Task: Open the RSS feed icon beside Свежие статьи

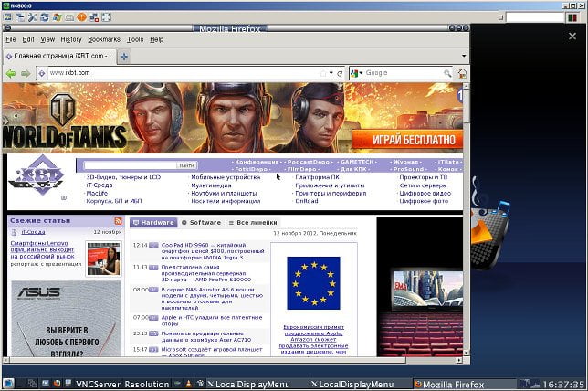Action: 118,221
